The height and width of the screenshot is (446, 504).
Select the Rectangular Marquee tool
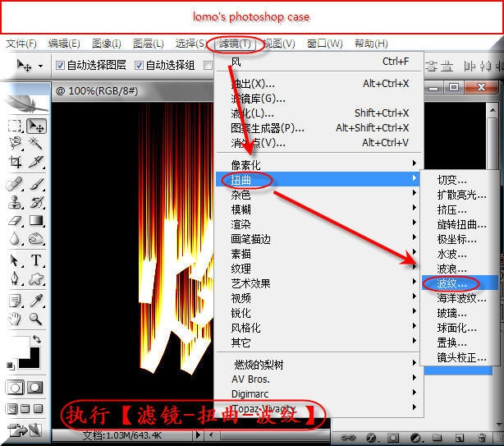coord(15,126)
